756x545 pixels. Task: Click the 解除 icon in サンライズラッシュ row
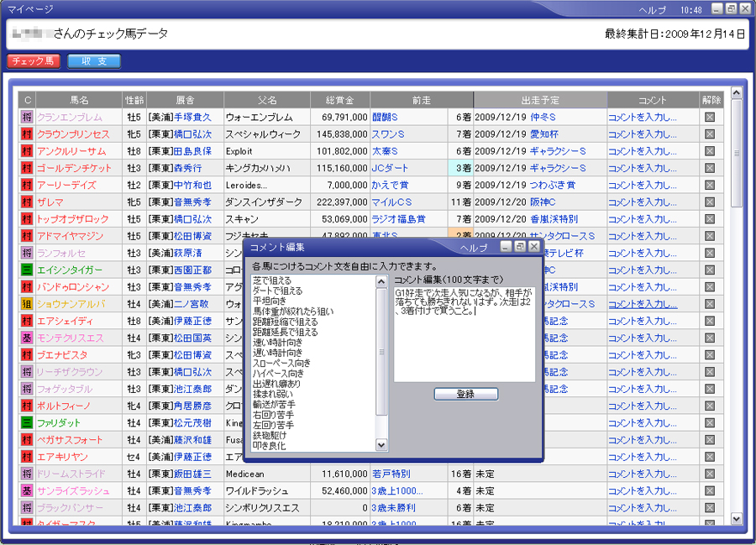point(710,490)
